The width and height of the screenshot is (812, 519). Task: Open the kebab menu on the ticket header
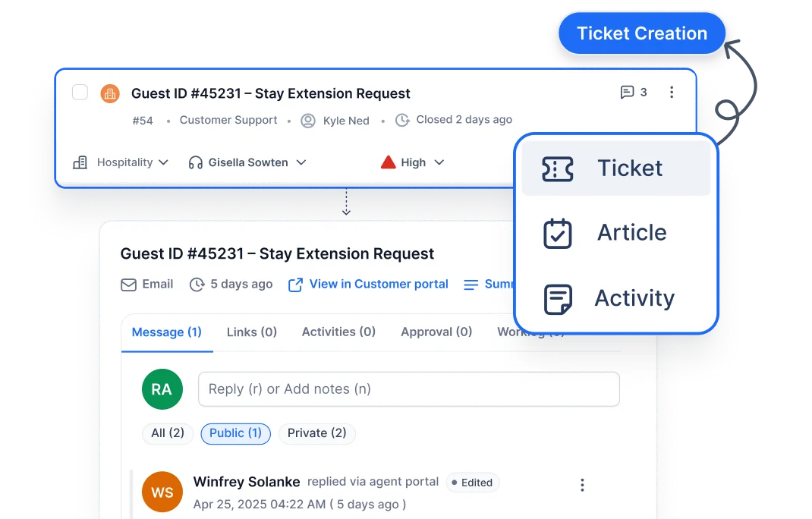click(671, 92)
